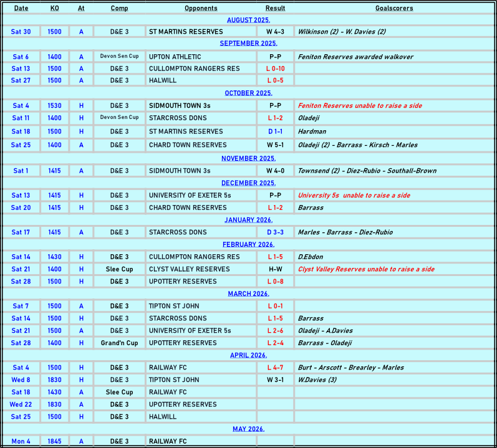
Task: Click the "JANUARY 2026" month heading
Action: point(248,220)
